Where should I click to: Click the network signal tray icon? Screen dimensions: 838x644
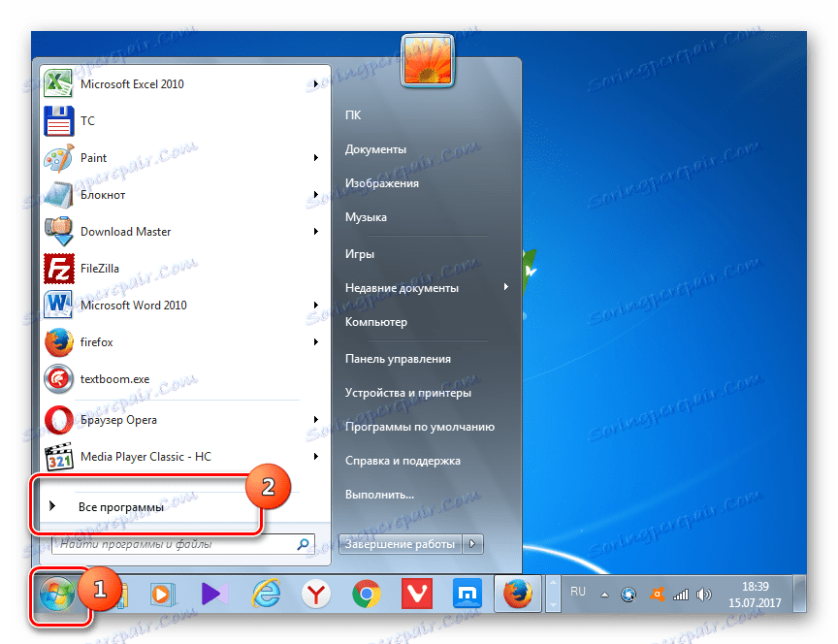pos(680,595)
